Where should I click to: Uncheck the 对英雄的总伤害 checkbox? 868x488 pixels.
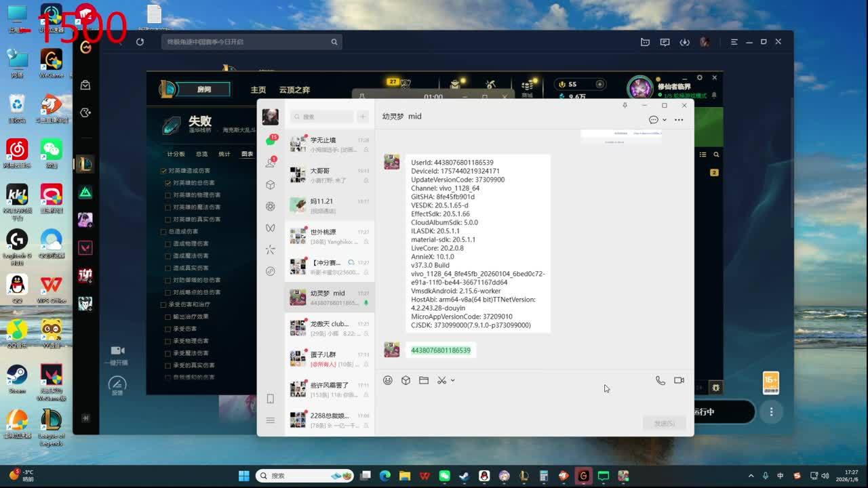pyautogui.click(x=168, y=183)
